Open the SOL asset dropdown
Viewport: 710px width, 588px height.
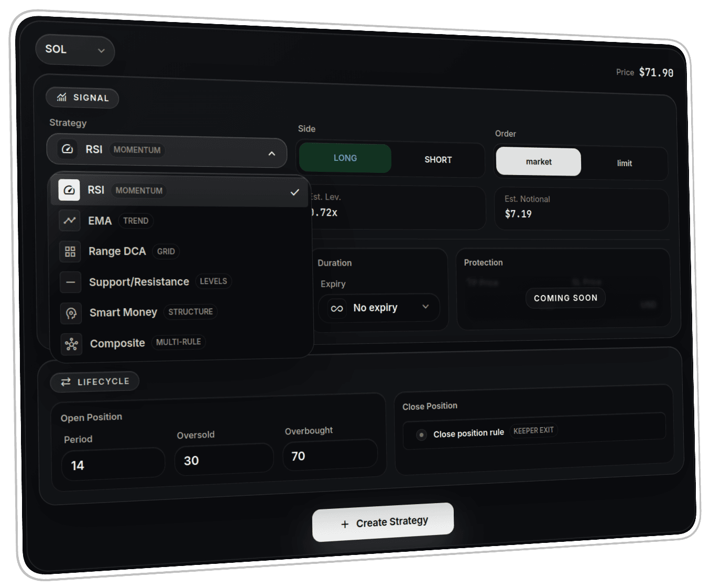(x=75, y=51)
